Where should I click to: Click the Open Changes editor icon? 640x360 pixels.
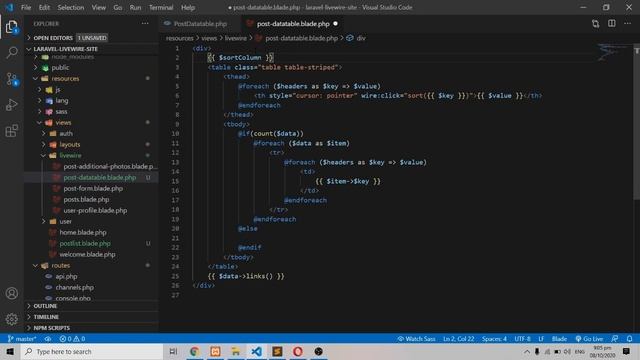point(596,24)
